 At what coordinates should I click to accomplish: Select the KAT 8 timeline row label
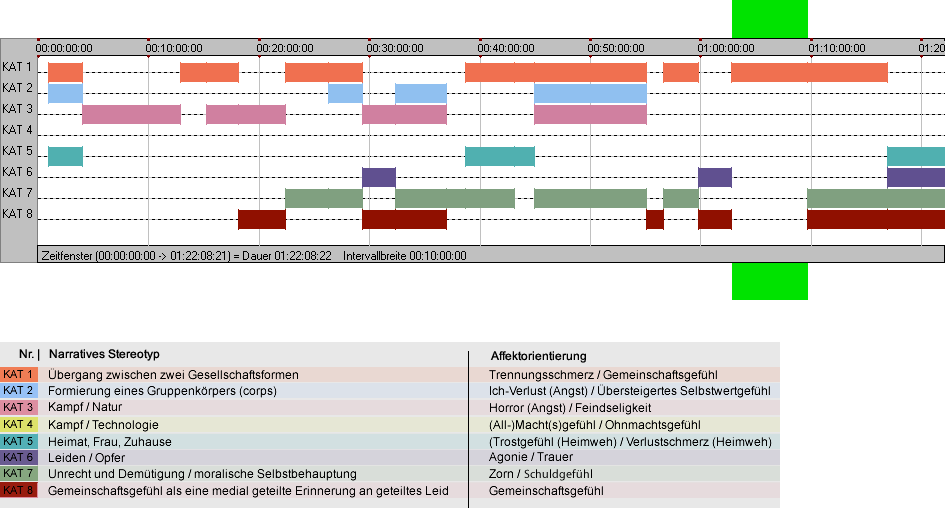[x=17, y=214]
